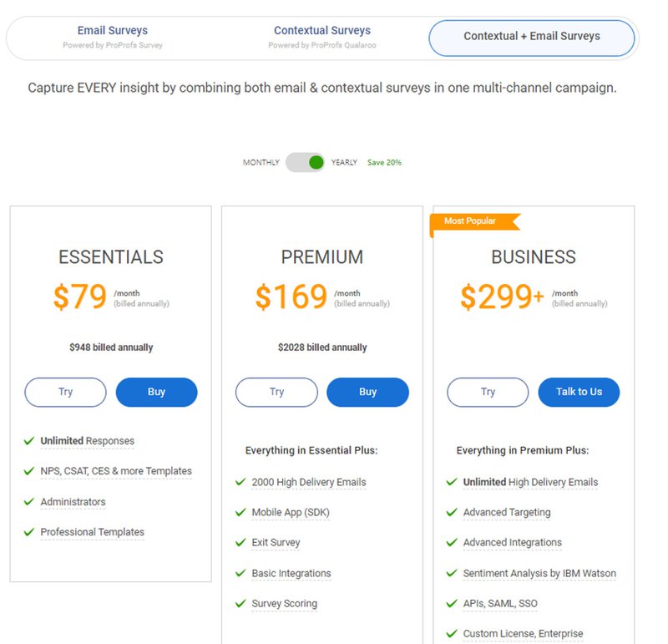Click Try under the Essentials plan
Viewport: 668px width, 644px height.
(x=65, y=393)
